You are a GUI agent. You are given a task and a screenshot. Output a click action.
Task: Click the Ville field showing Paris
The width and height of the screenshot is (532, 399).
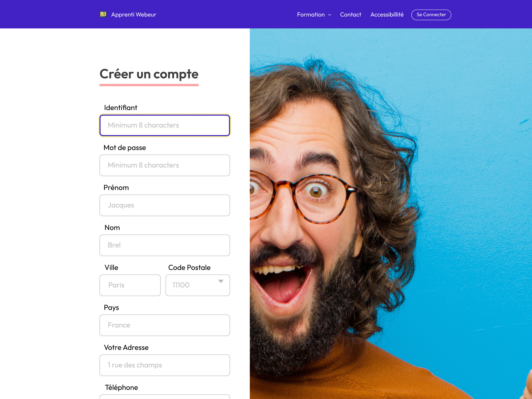[130, 285]
